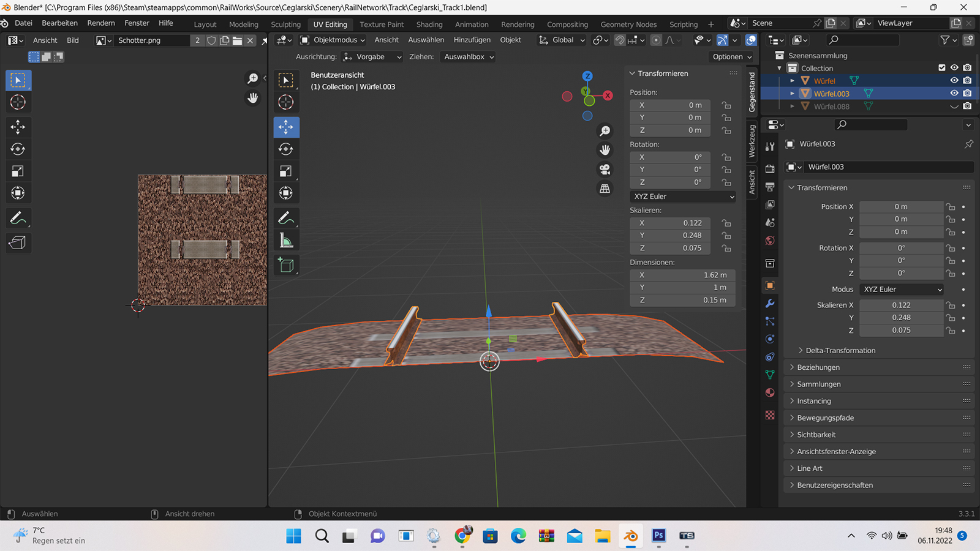
Task: Hide Würfel.003 with its eye icon
Action: 954,93
